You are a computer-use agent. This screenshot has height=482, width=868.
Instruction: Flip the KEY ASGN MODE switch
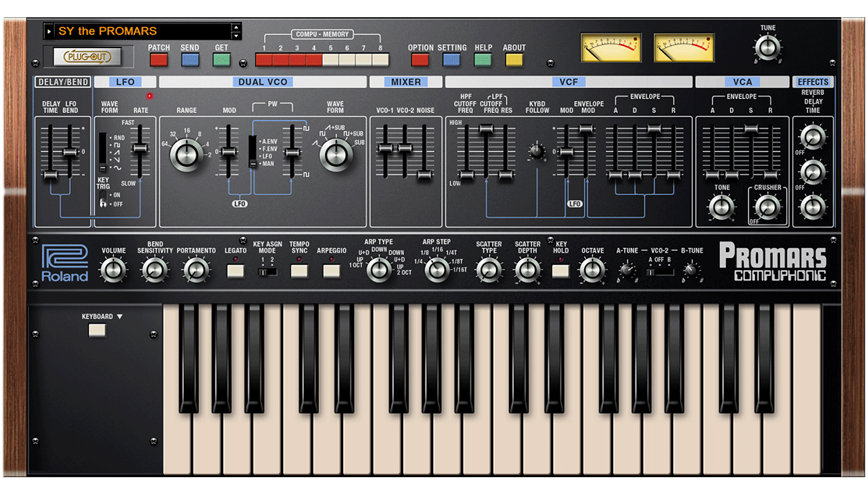pos(267,272)
